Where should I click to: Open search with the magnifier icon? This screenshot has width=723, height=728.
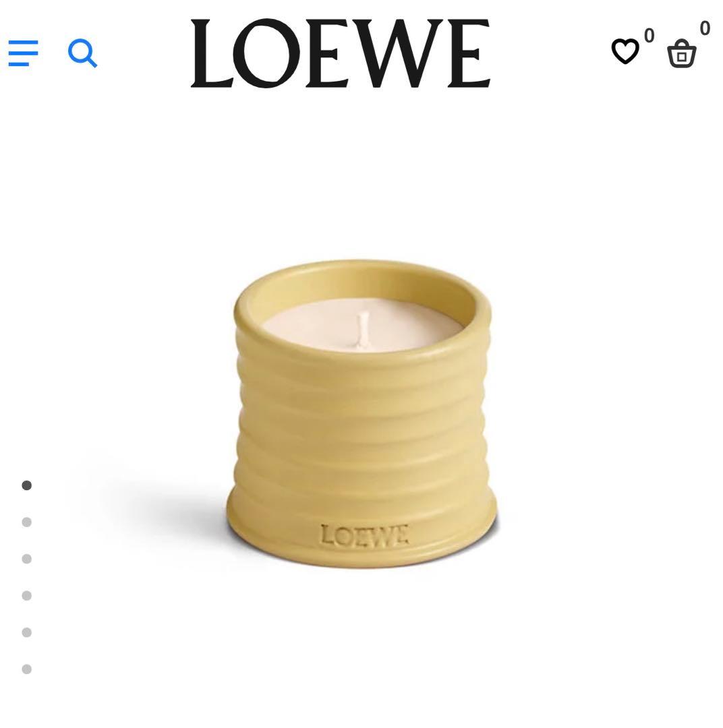point(83,53)
